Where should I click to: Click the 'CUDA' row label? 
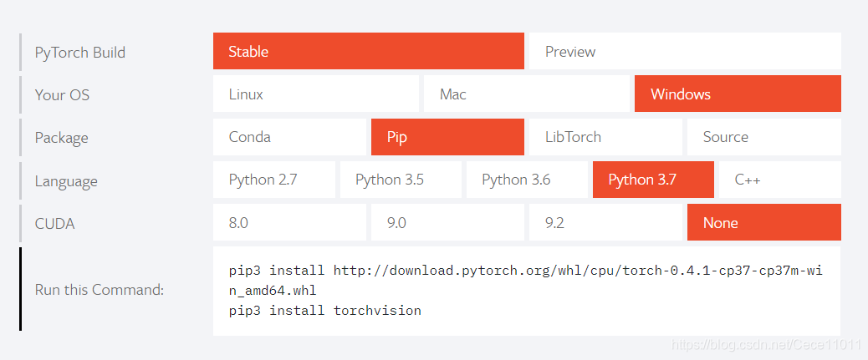coord(54,223)
